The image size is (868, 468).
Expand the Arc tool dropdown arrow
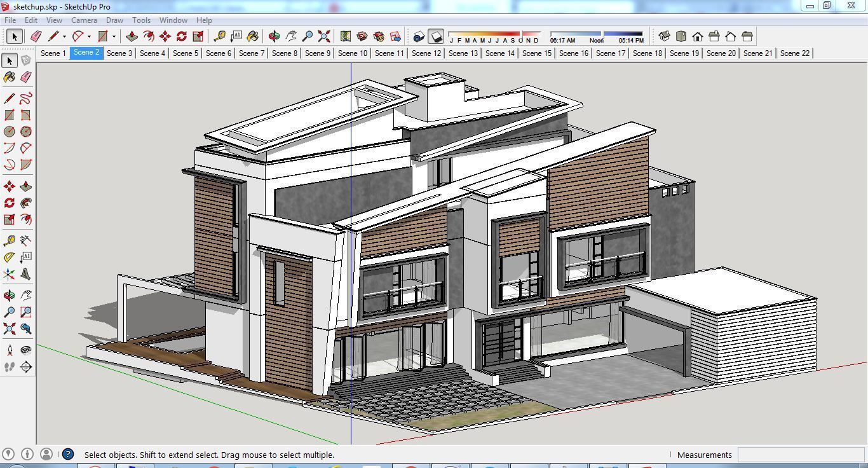tap(89, 36)
